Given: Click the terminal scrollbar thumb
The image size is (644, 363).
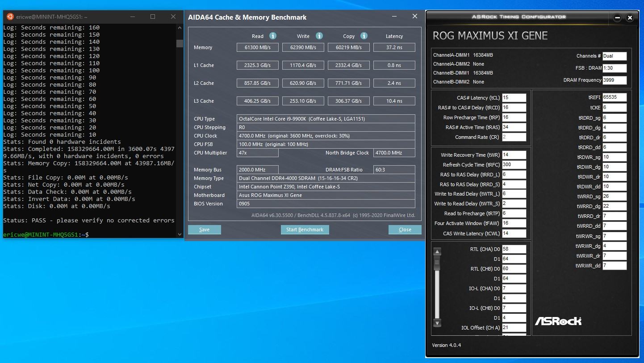Looking at the screenshot, I should coord(180,43).
